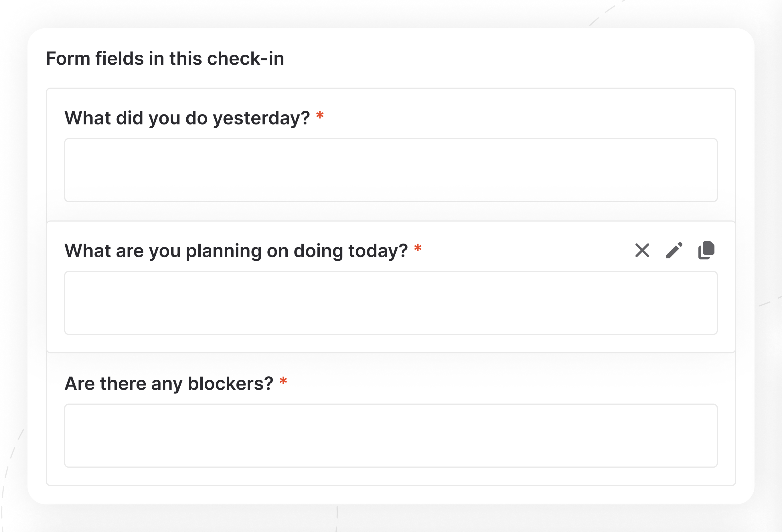
Task: Click the word "Form" in the panel heading
Action: [68, 59]
